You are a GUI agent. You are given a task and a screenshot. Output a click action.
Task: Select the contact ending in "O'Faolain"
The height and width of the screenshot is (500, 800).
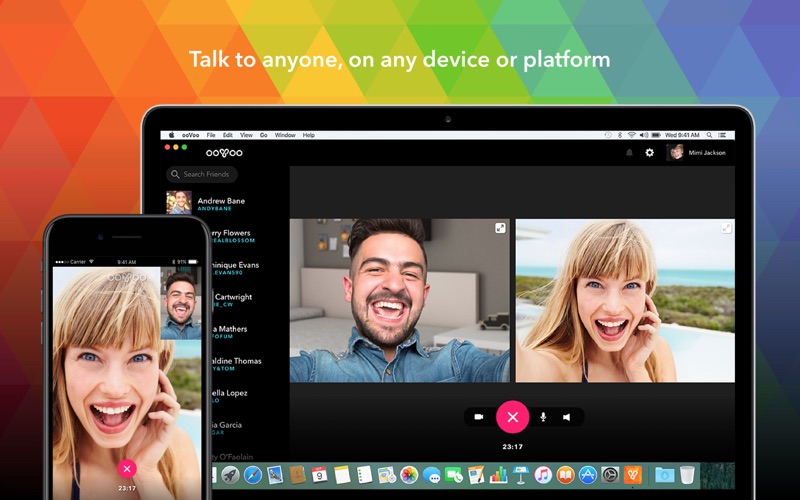(x=232, y=457)
